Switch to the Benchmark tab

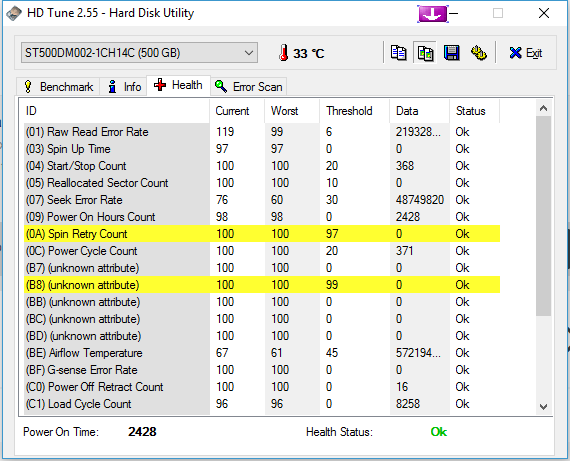pyautogui.click(x=58, y=87)
